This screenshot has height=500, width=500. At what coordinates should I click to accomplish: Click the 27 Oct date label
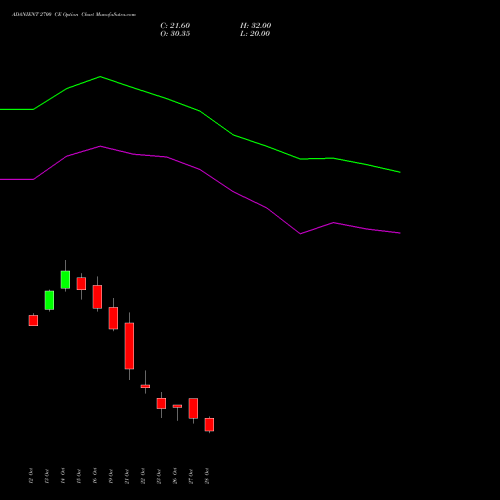[x=191, y=476]
